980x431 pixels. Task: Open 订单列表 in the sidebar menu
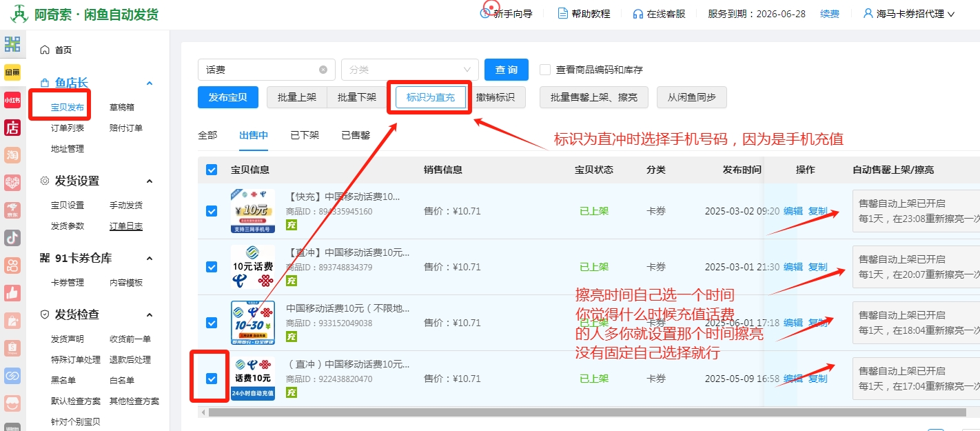coord(68,128)
